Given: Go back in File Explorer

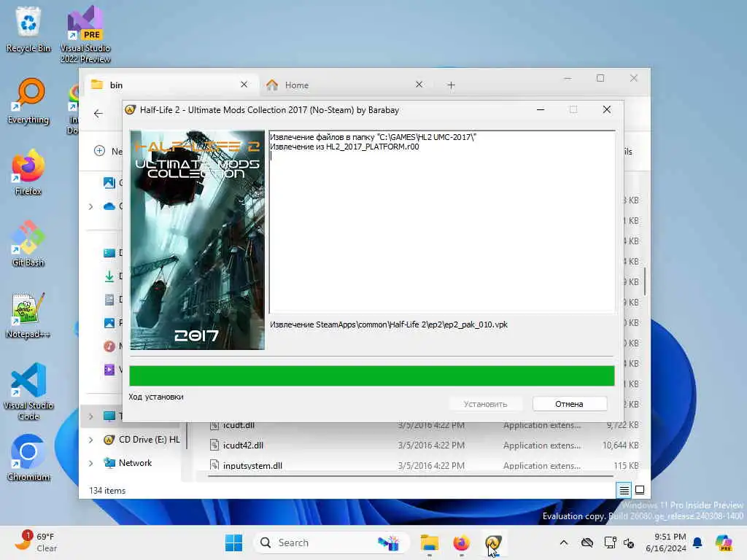Looking at the screenshot, I should [x=98, y=113].
